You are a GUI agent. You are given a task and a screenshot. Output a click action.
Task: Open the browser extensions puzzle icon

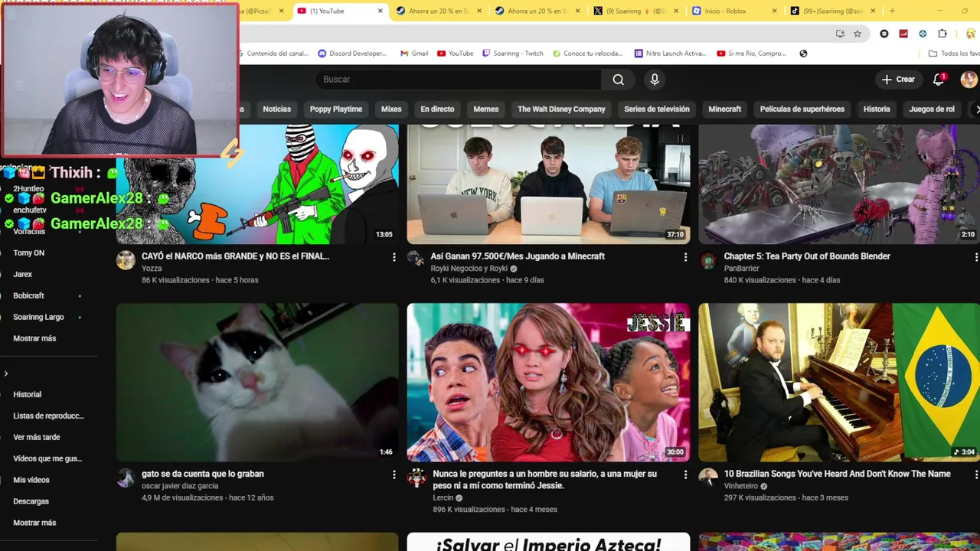point(942,34)
